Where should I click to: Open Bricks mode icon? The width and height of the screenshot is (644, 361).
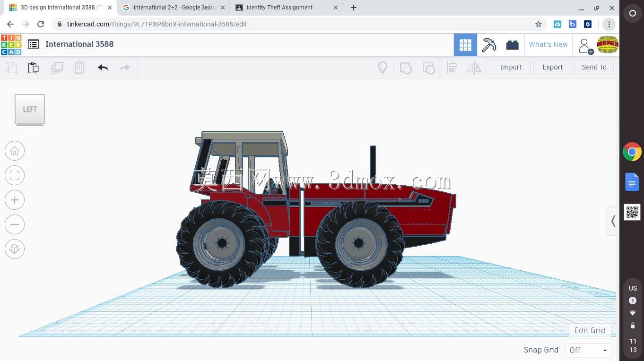(x=513, y=45)
